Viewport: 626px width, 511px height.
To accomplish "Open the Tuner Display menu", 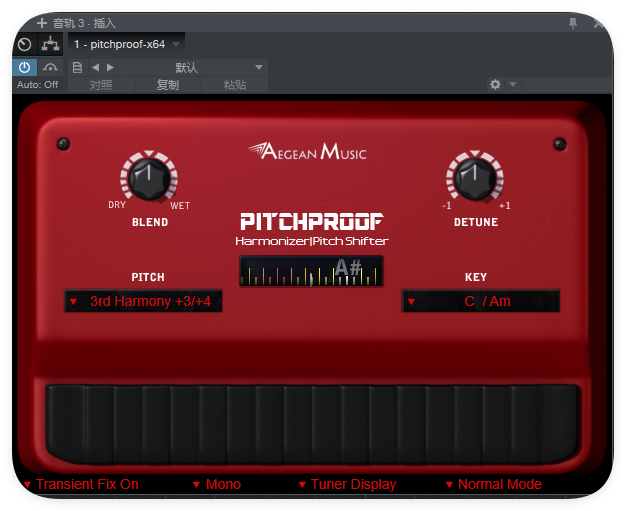I will (x=348, y=484).
